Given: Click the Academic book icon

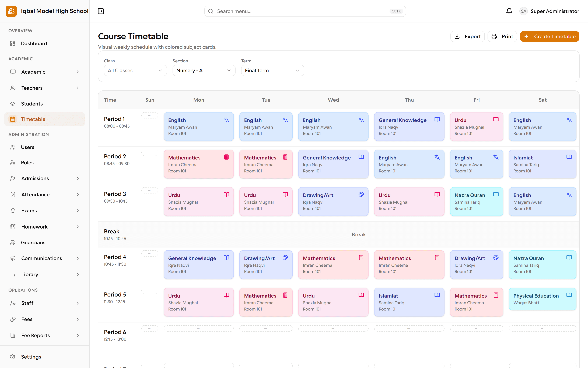Looking at the screenshot, I should pos(13,72).
